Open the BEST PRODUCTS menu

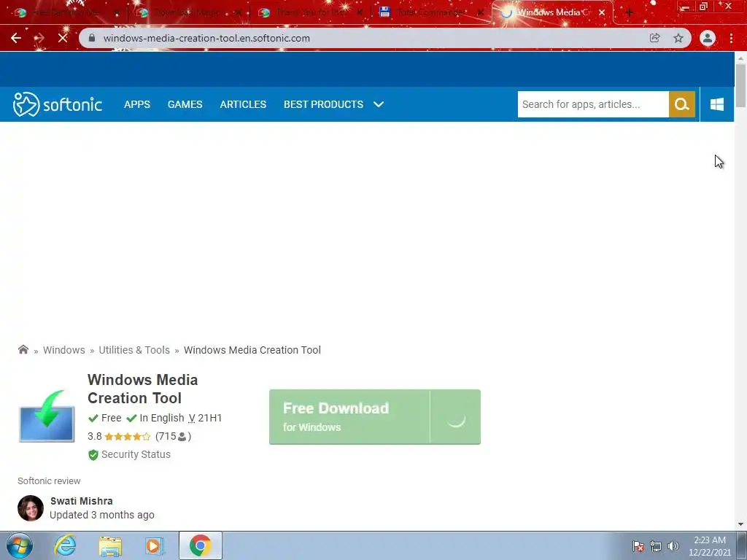(x=323, y=104)
